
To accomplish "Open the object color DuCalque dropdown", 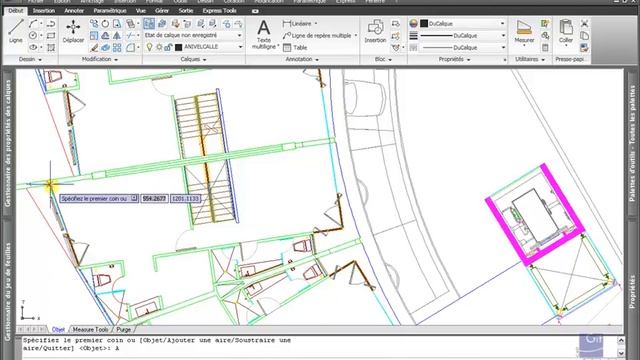I will (464, 24).
